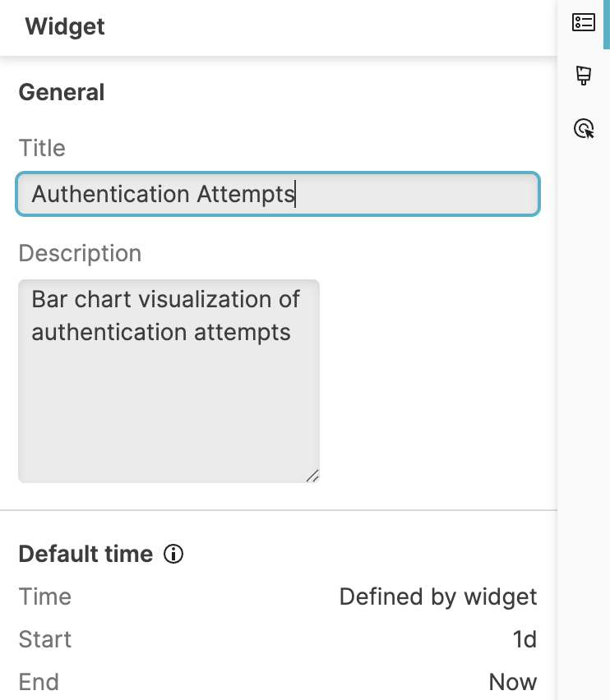This screenshot has height=700, width=610.
Task: Click the Description box resize handle
Action: click(313, 474)
